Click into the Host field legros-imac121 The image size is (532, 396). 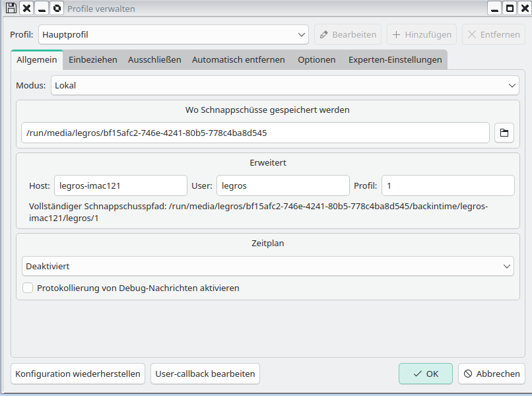click(x=120, y=185)
